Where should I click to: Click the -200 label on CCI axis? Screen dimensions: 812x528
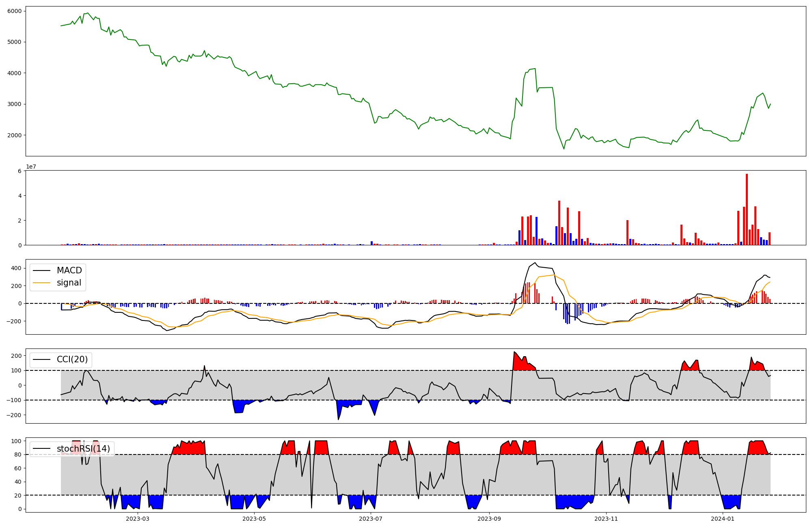pyautogui.click(x=15, y=415)
